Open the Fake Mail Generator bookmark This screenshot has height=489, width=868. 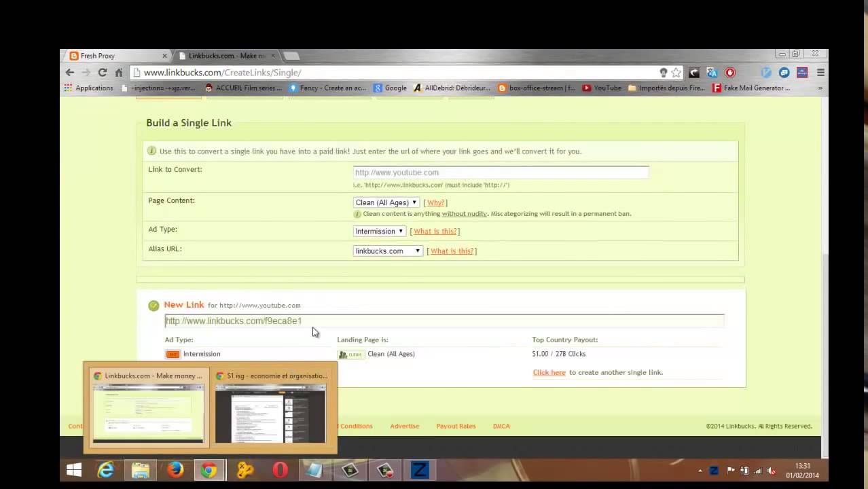coord(751,88)
